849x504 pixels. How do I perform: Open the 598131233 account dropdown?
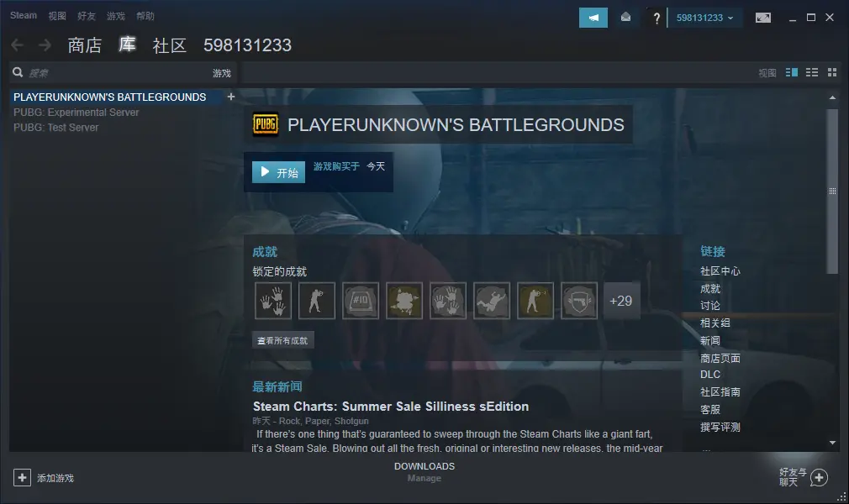tap(704, 18)
